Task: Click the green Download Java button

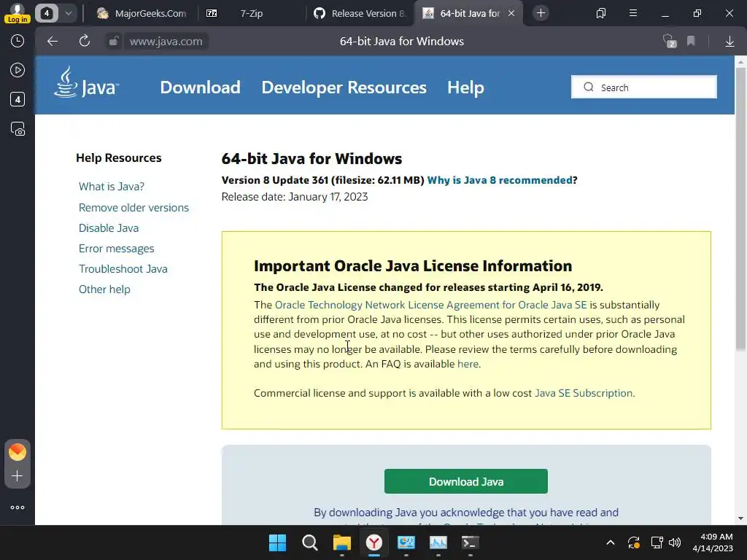Action: point(466,481)
